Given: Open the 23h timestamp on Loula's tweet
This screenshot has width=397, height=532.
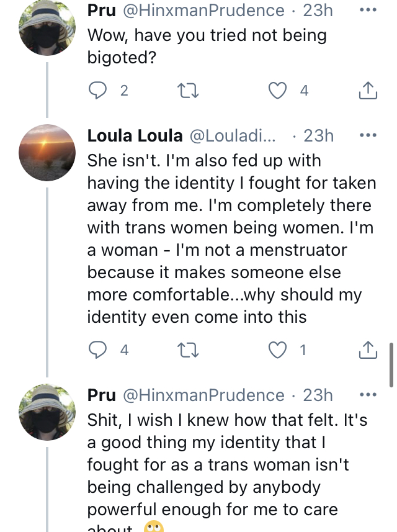Looking at the screenshot, I should (x=318, y=135).
